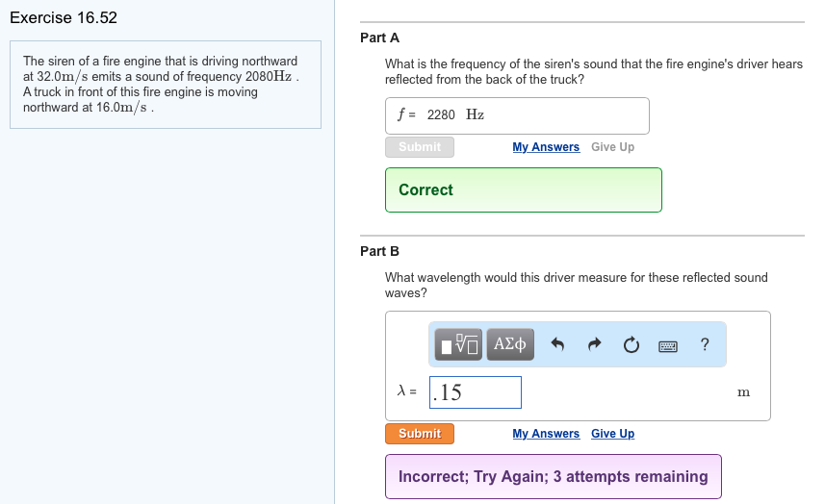Screen dimensions: 825x504
Task: Click the Part B section heading
Action: click(379, 251)
